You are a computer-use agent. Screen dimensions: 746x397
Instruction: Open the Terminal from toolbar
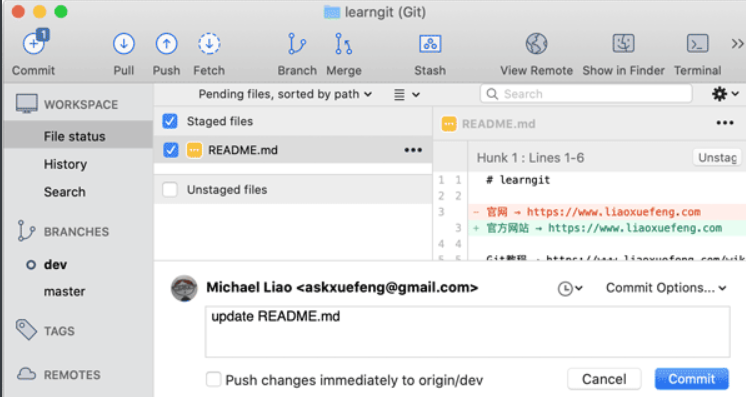pos(697,44)
